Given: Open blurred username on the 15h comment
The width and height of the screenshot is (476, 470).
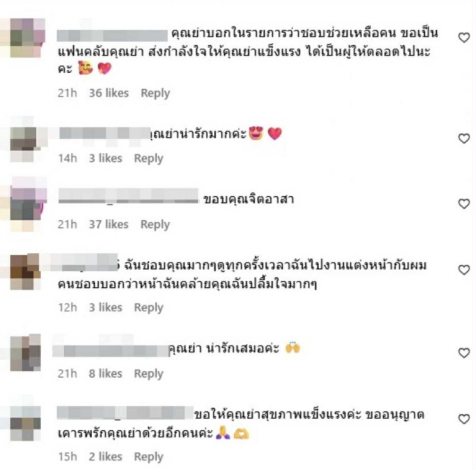Looking at the screenshot, I should 125,413.
